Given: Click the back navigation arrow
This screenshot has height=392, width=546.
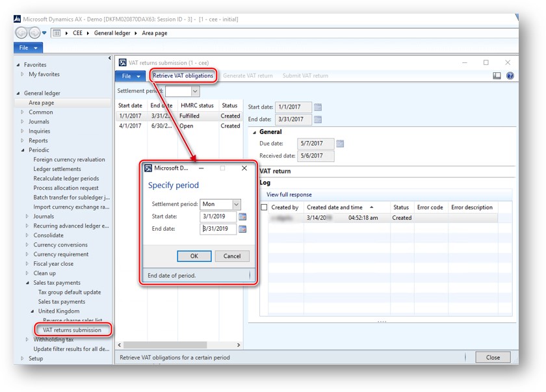Looking at the screenshot, I should tap(21, 33).
